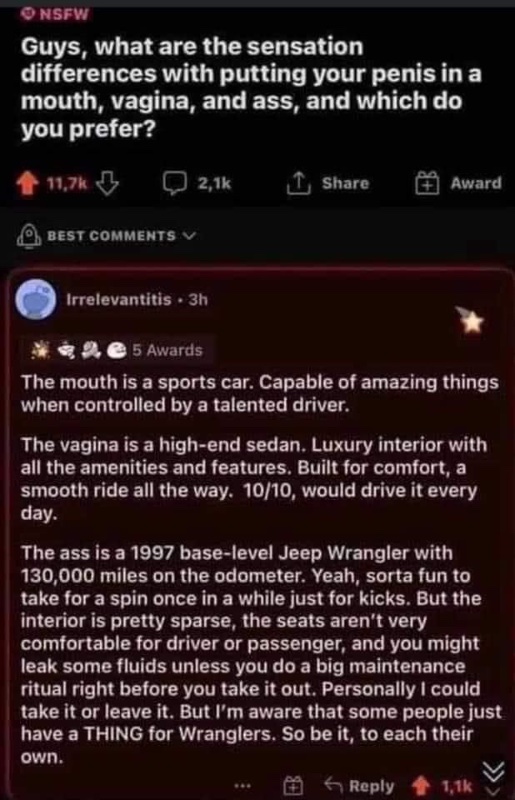This screenshot has height=800, width=515.
Task: Click the NSFW tag label
Action: (x=55, y=14)
